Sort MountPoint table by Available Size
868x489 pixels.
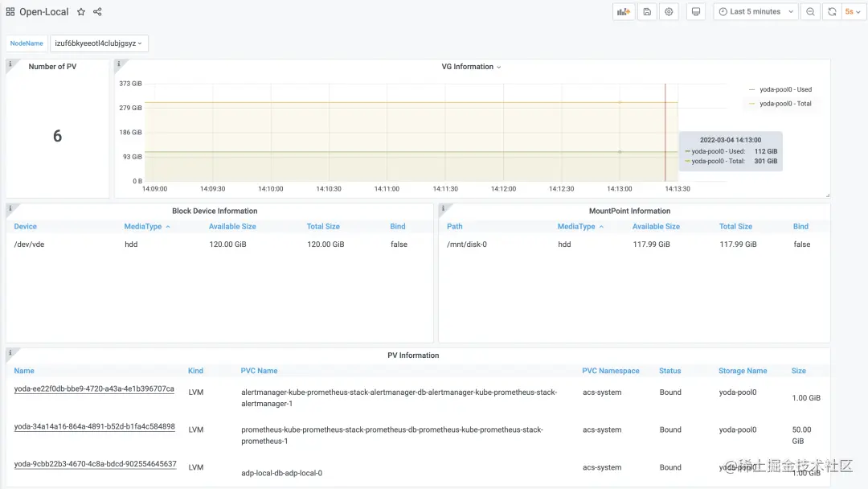tap(656, 227)
